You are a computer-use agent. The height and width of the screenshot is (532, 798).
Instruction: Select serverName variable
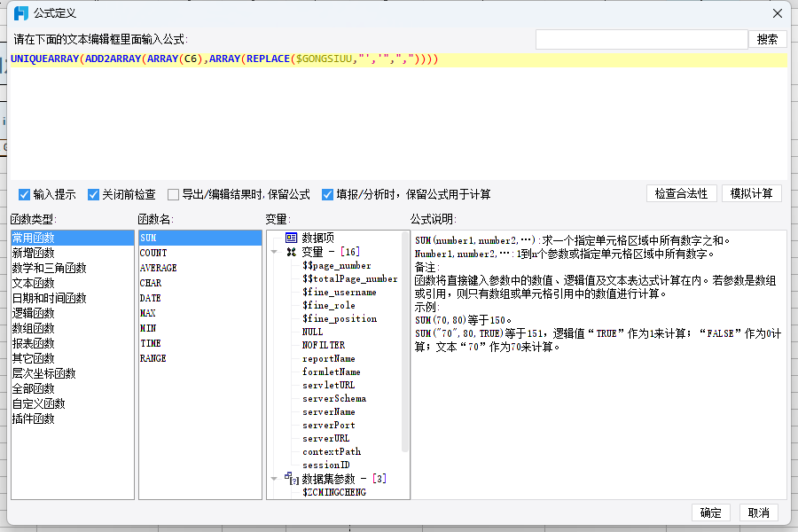tap(329, 411)
